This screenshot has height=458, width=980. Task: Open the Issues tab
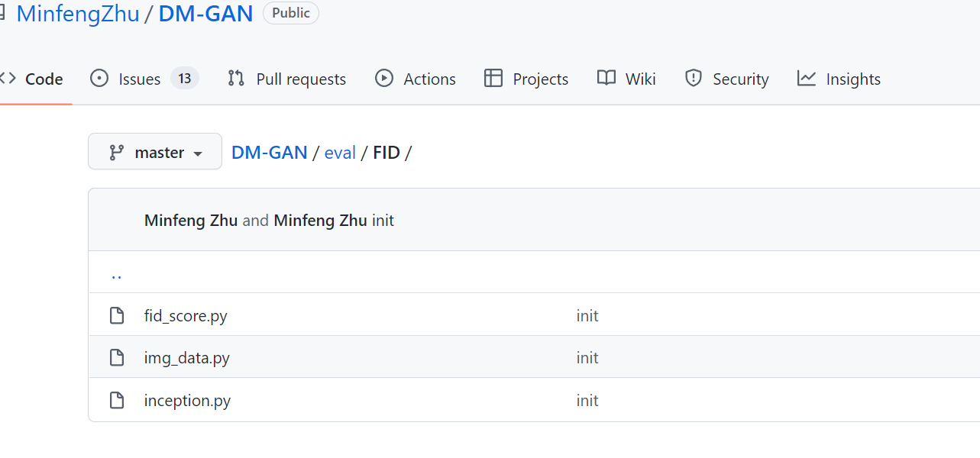point(138,78)
